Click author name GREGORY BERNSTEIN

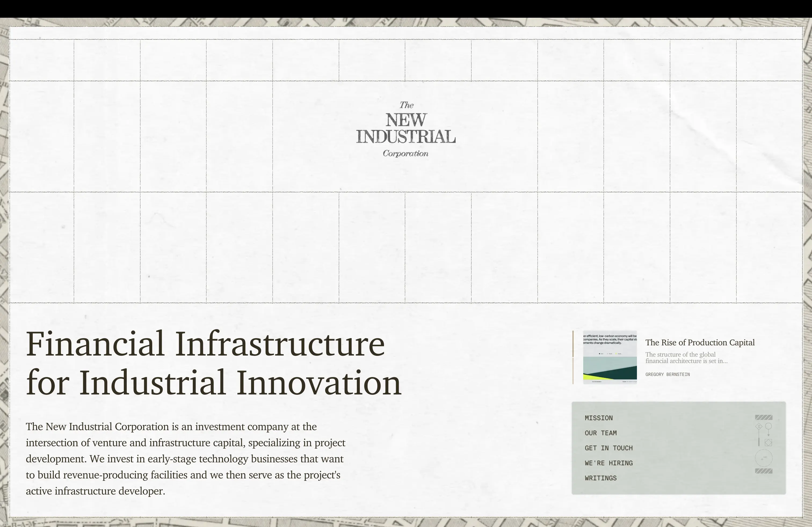point(667,374)
